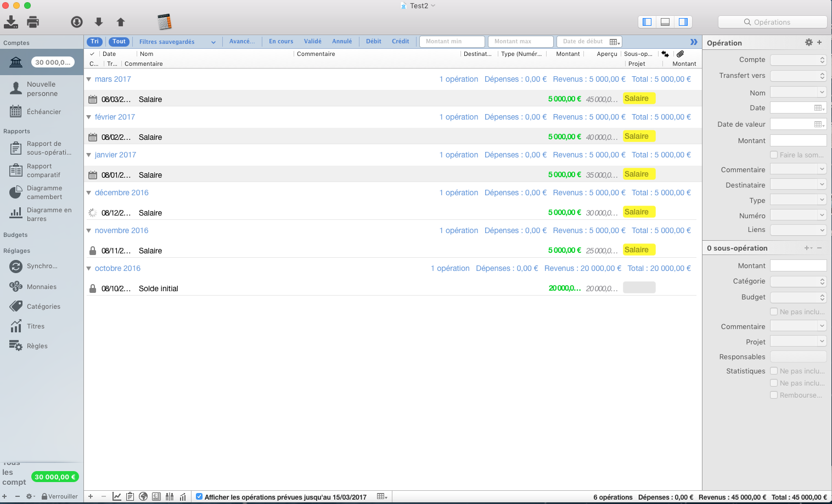
Task: Open the Compte dropdown in Opération panel
Action: coord(798,60)
